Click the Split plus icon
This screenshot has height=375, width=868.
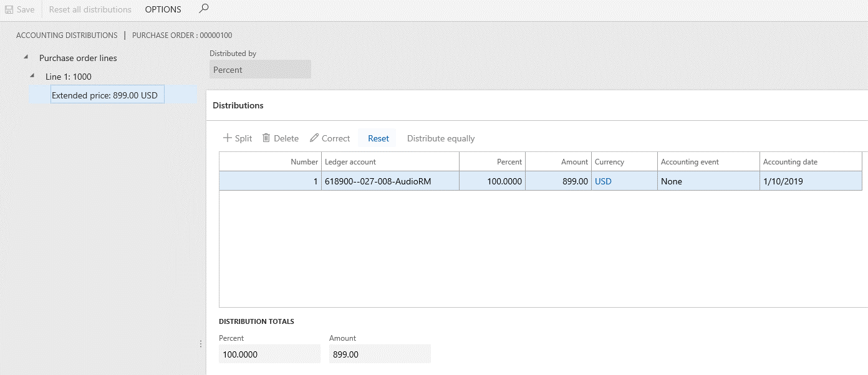tap(228, 138)
